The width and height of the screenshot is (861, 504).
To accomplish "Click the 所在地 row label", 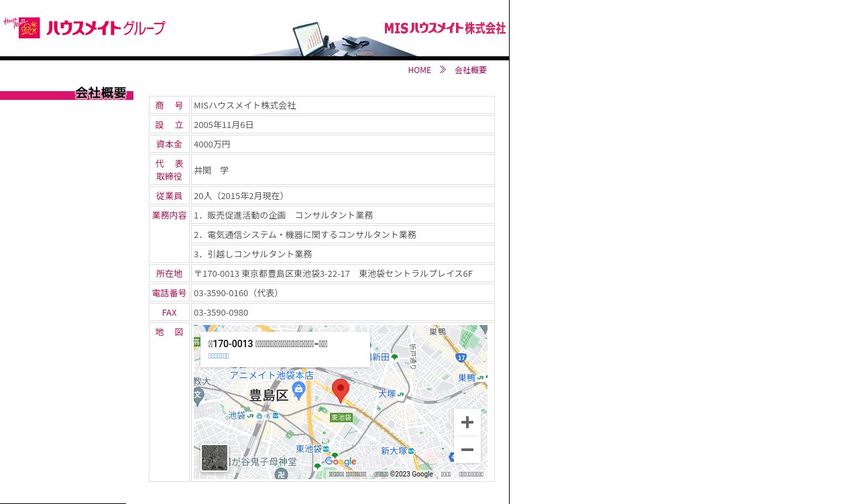I will tap(169, 273).
